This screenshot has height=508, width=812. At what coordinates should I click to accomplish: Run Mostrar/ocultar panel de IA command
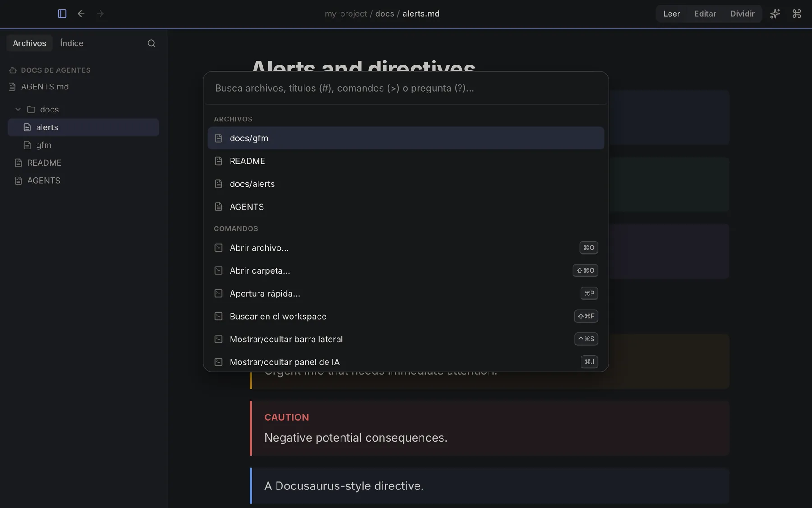pos(406,362)
